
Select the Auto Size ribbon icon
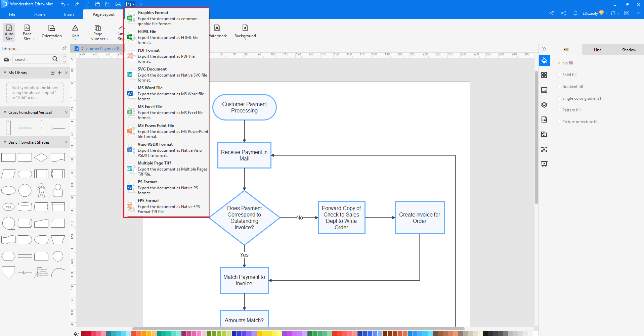tap(8, 32)
